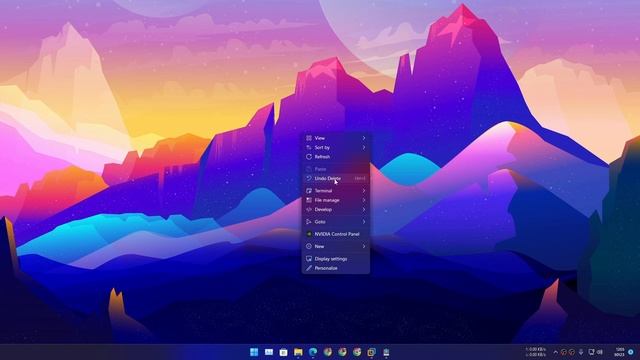
Task: Click the speaker volume tray icon
Action: [600, 352]
